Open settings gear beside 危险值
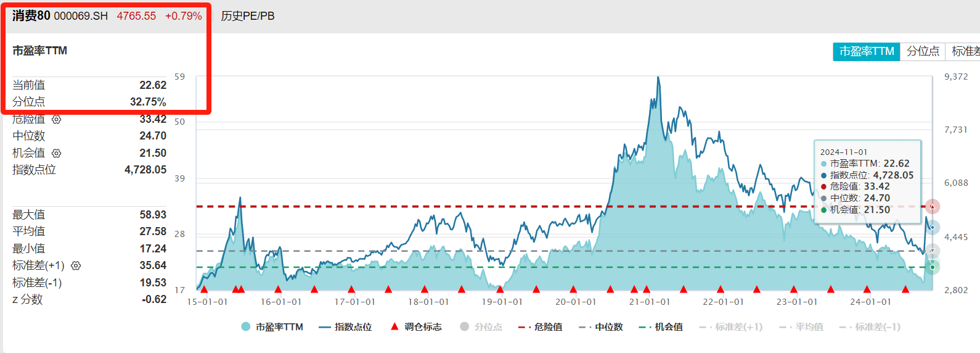Screen dimensions: 980x353 click(x=56, y=119)
